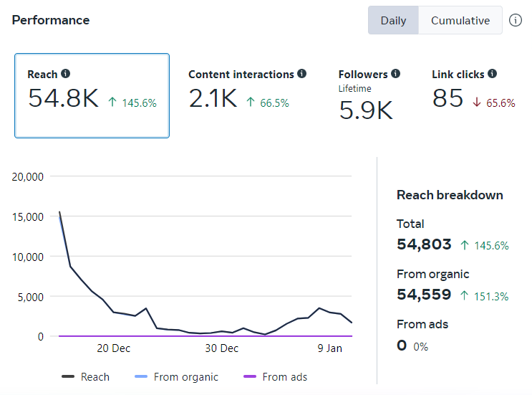Select the Reach 54.8K metric card
This screenshot has width=532, height=395.
tap(92, 95)
